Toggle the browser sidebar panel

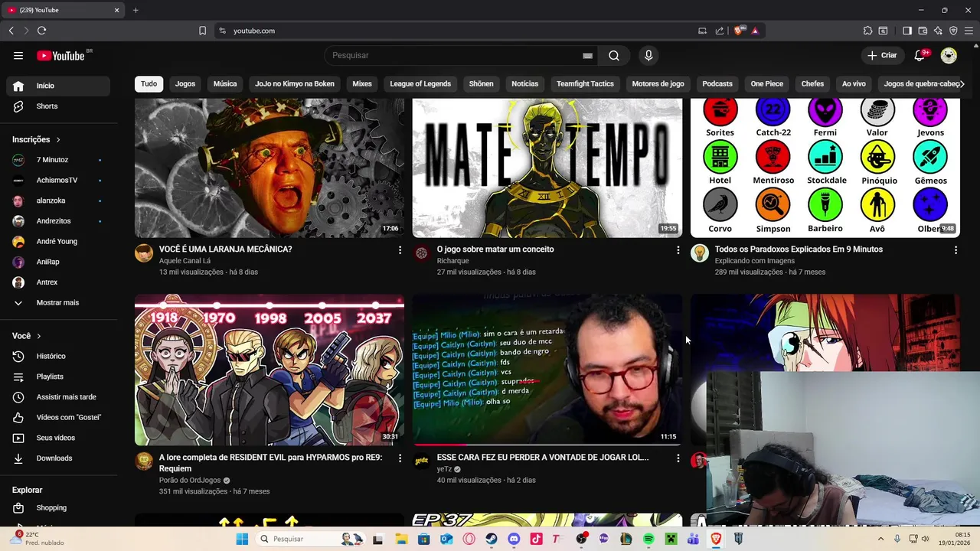pyautogui.click(x=907, y=31)
